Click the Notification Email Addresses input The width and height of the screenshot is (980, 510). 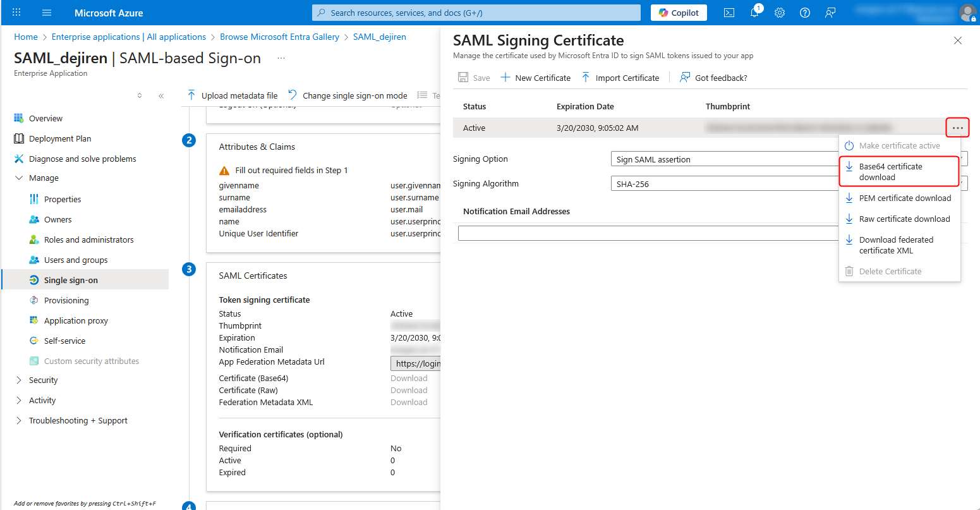(713, 234)
